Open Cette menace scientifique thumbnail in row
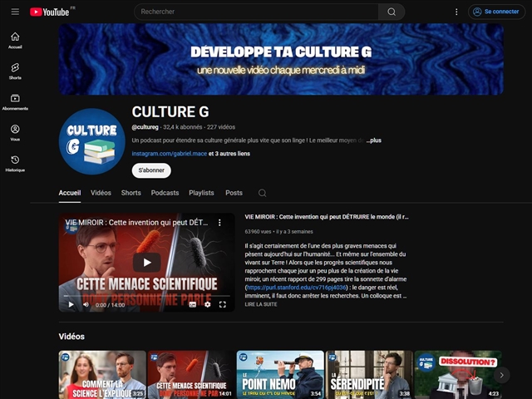Viewport: 532px width, 399px height. (x=191, y=375)
